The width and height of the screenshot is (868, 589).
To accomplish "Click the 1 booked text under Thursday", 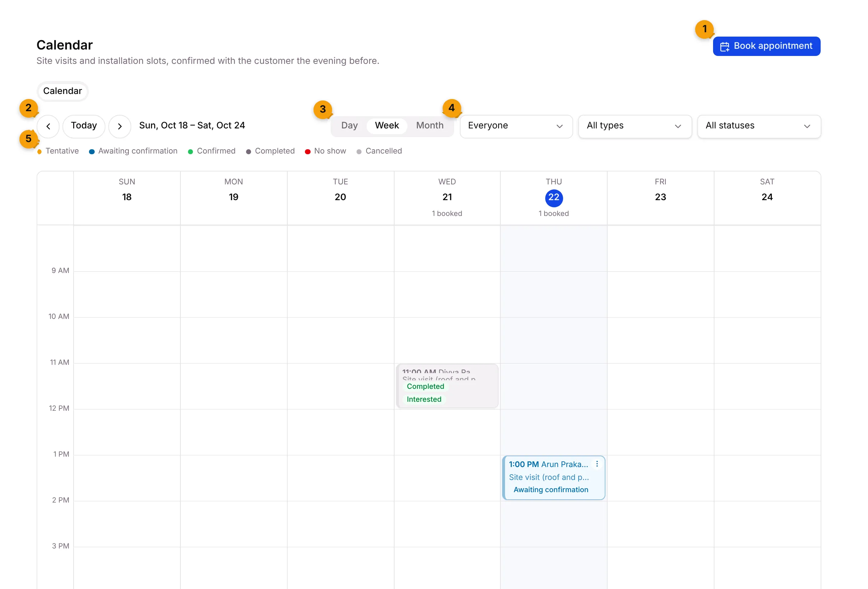I will (553, 214).
